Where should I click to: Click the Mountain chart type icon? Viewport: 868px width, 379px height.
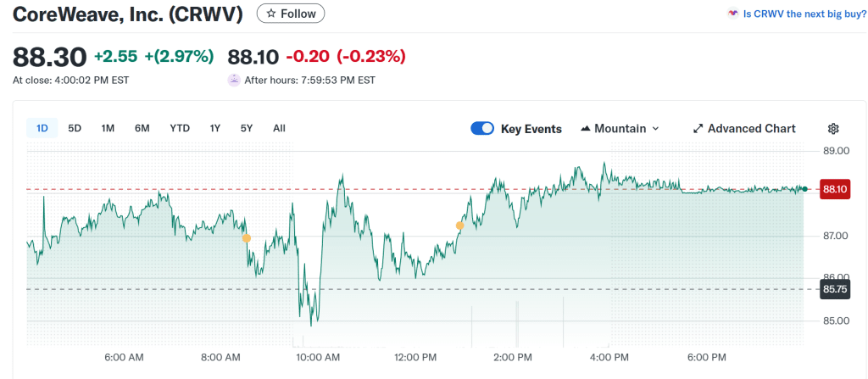(x=585, y=129)
